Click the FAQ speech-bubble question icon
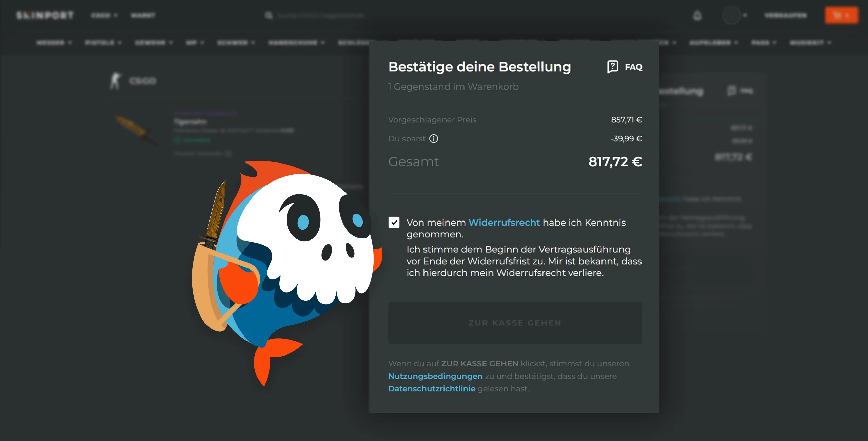Screen dimensions: 868x441 612,67
